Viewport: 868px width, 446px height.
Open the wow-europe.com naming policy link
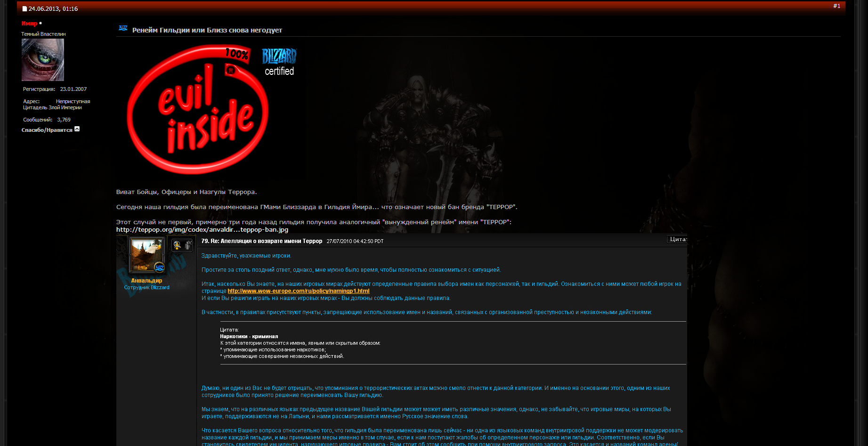point(299,291)
